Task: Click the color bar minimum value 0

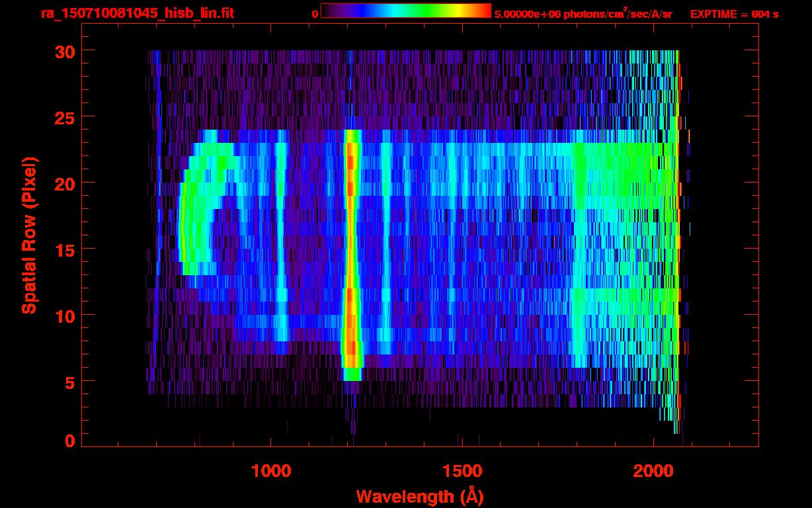Action: click(315, 14)
